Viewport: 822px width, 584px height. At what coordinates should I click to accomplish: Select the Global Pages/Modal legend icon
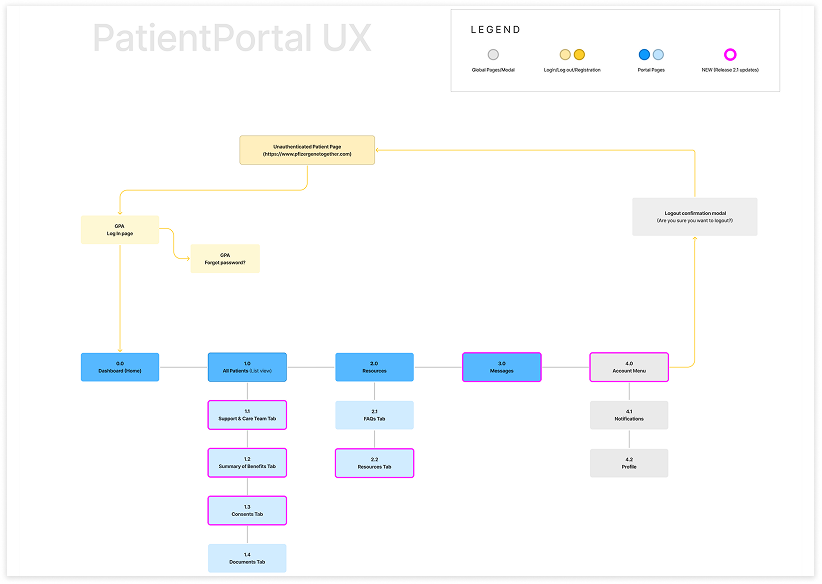pyautogui.click(x=493, y=55)
